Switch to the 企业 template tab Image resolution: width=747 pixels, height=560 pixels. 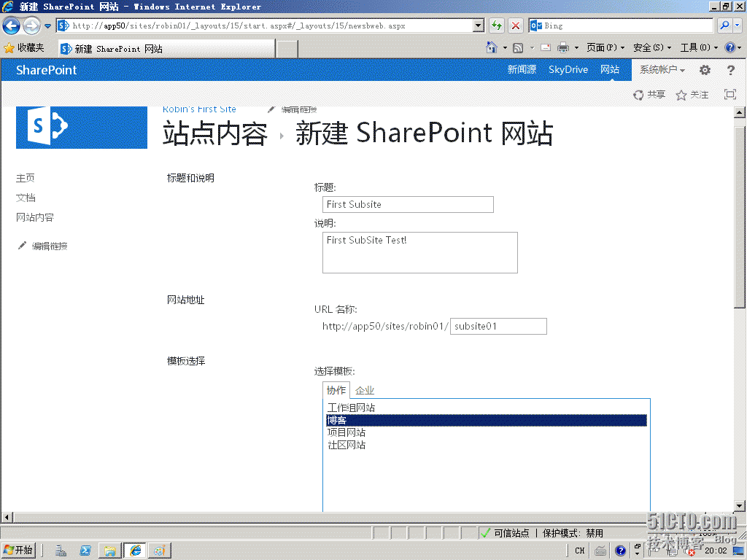pos(365,391)
